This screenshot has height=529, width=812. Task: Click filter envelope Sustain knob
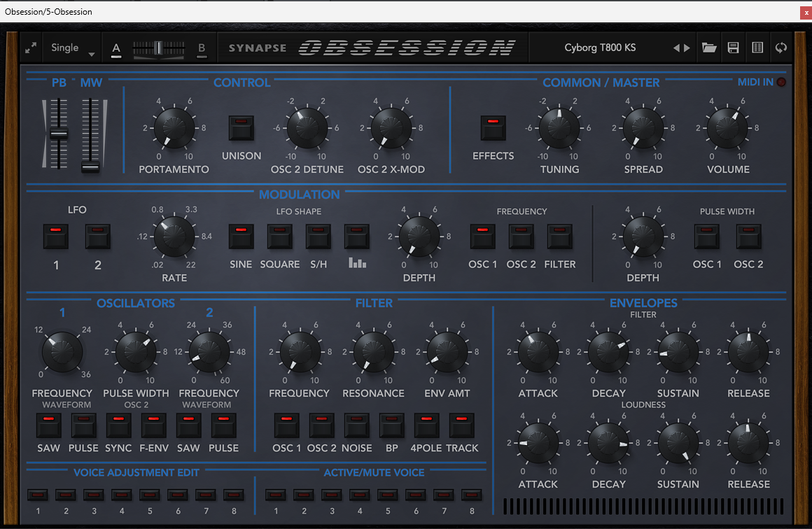pos(678,352)
